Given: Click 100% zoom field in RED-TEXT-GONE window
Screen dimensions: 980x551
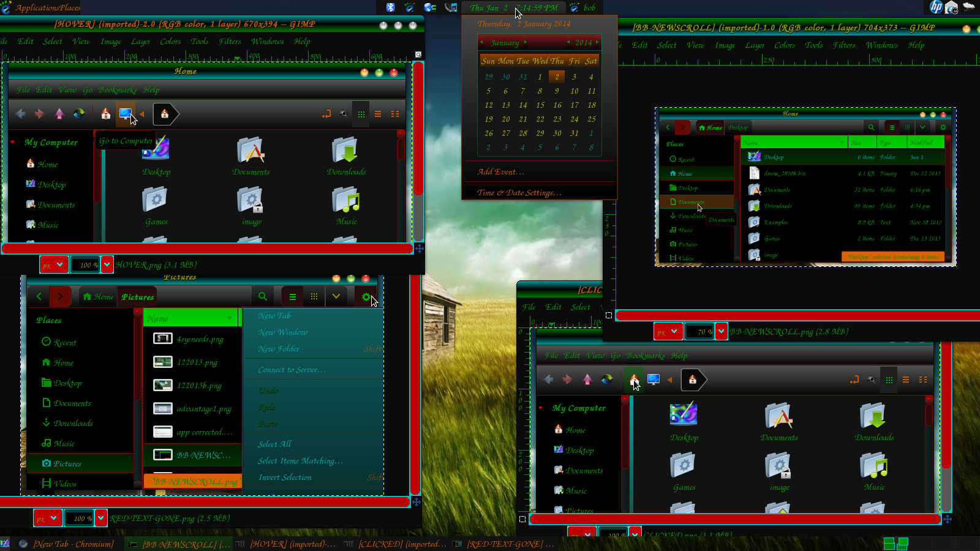Looking at the screenshot, I should click(79, 518).
